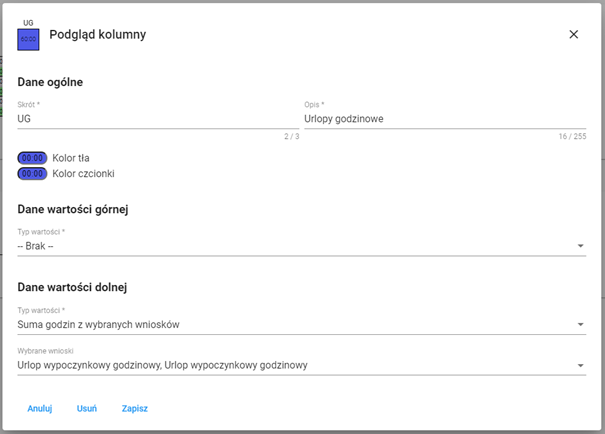Click the UG column preview tile

pyautogui.click(x=28, y=39)
